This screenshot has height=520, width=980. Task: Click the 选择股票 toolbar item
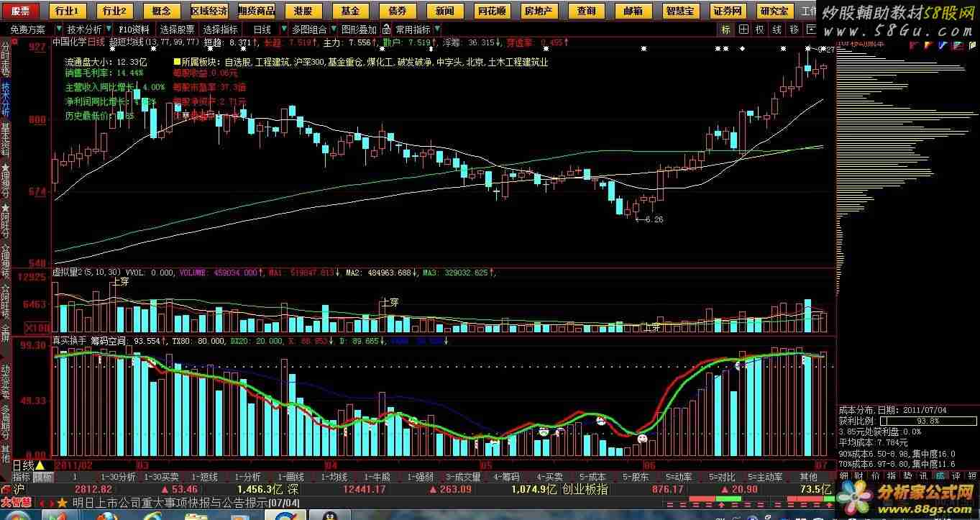(177, 29)
